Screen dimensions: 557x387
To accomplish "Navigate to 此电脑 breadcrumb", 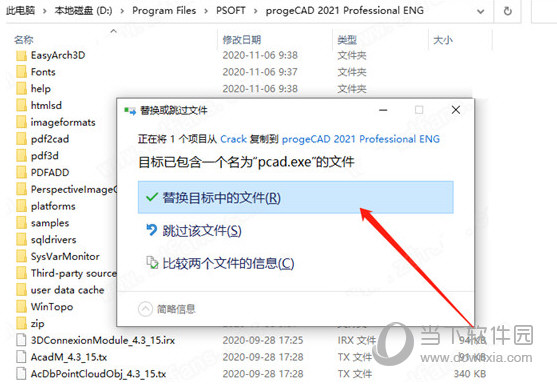I will pyautogui.click(x=21, y=11).
